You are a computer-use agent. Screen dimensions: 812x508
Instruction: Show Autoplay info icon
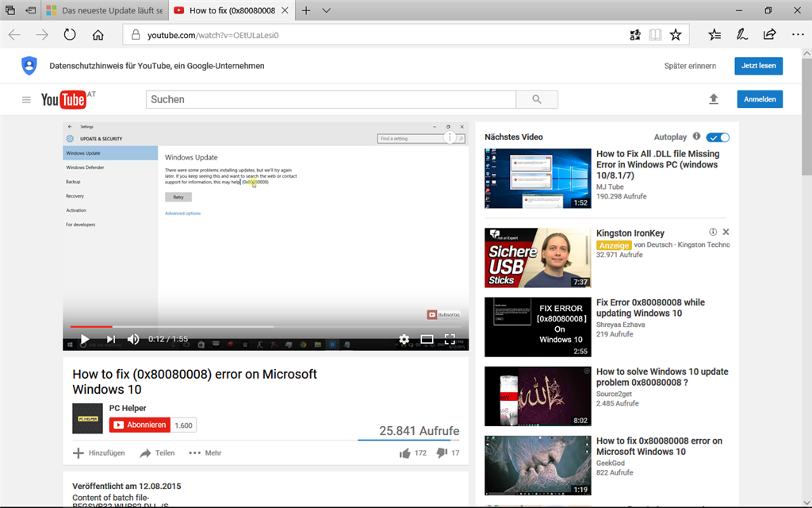pyautogui.click(x=696, y=137)
